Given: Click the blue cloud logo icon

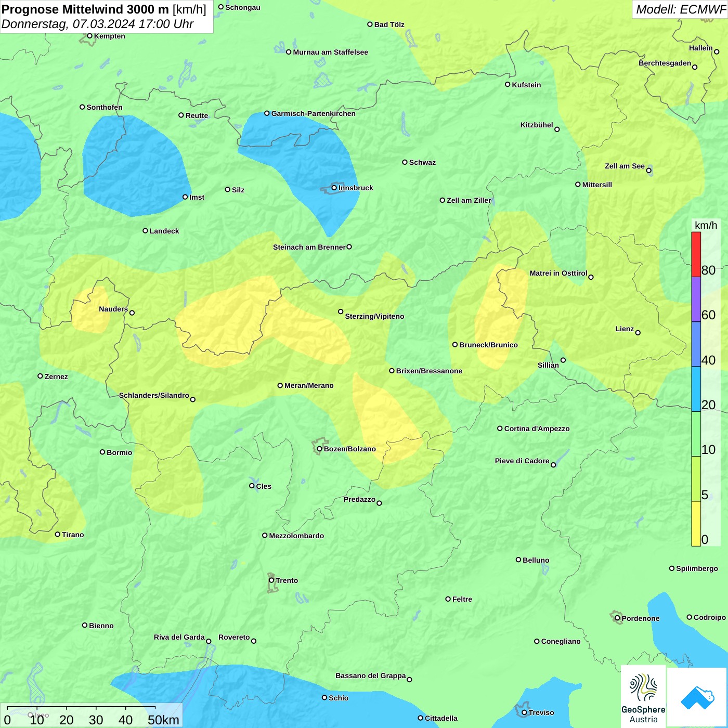Looking at the screenshot, I should click(697, 697).
